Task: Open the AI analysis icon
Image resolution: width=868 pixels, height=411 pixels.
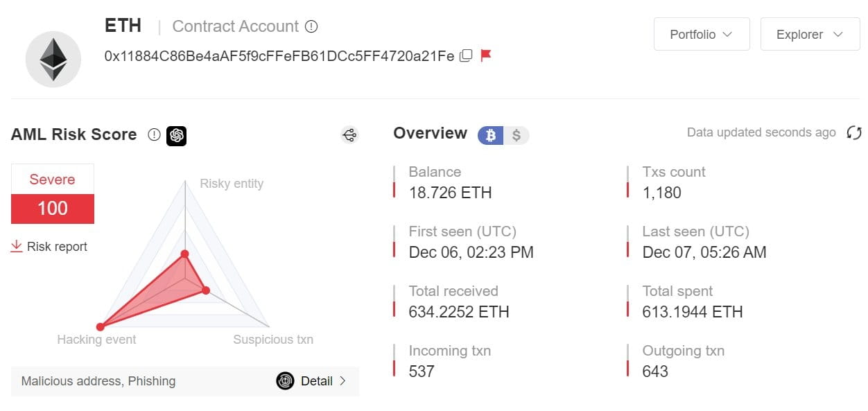Action: pos(176,135)
